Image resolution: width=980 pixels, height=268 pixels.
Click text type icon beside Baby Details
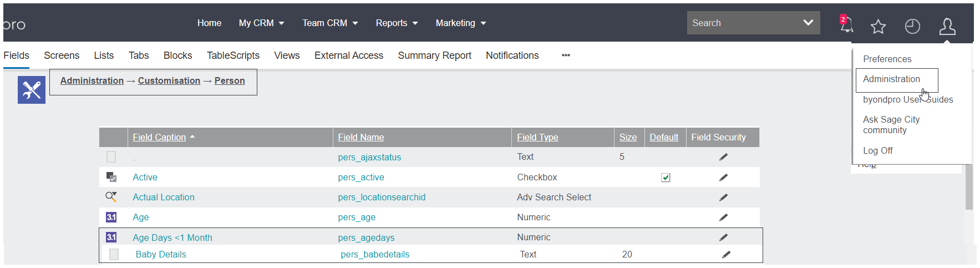[x=114, y=254]
